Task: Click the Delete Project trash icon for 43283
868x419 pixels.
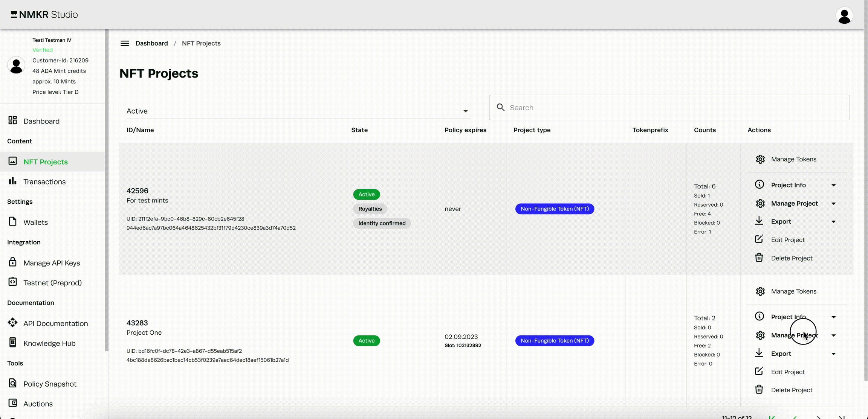Action: [x=759, y=390]
